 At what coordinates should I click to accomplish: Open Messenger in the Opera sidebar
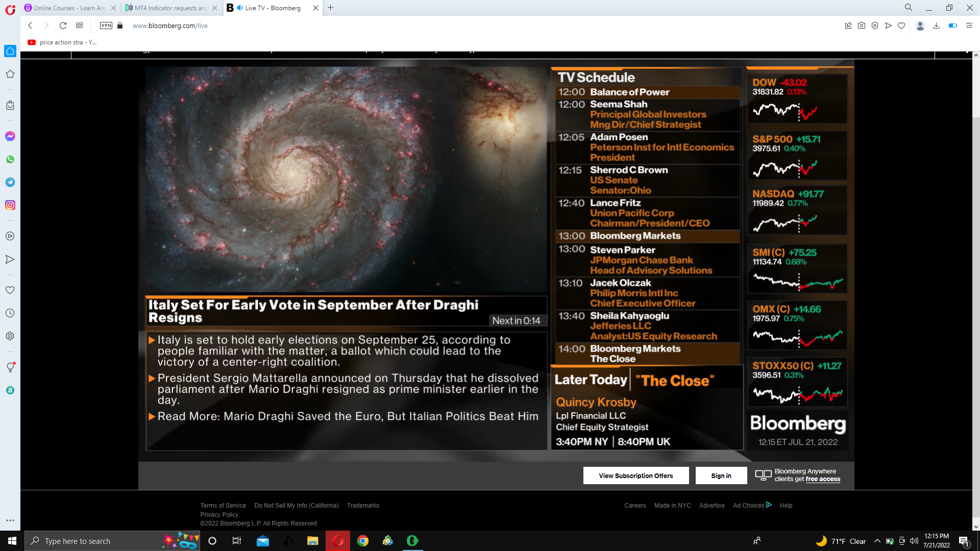coord(10,136)
